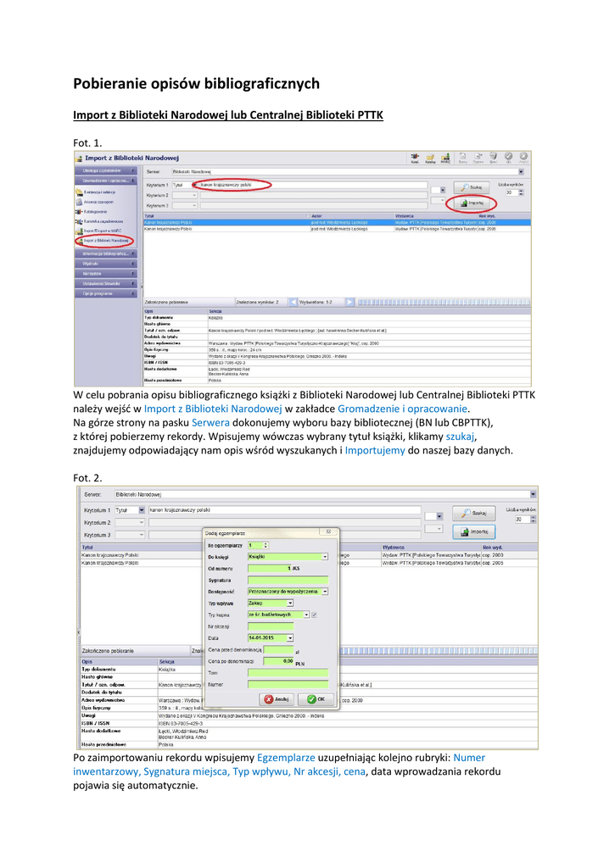Click Anuluj in Dodaj egzemplarze dialog
This screenshot has height=868, width=615.
click(277, 699)
